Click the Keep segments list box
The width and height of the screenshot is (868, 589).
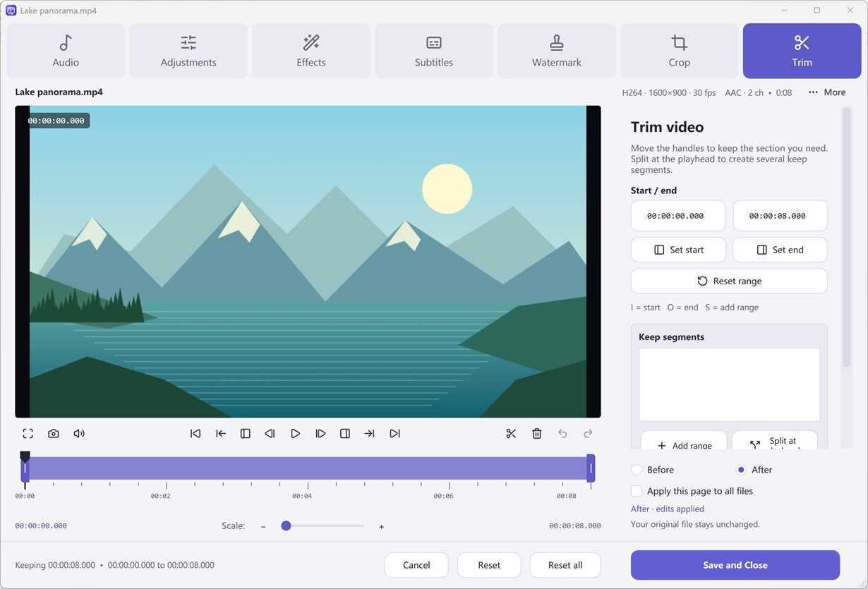point(729,384)
